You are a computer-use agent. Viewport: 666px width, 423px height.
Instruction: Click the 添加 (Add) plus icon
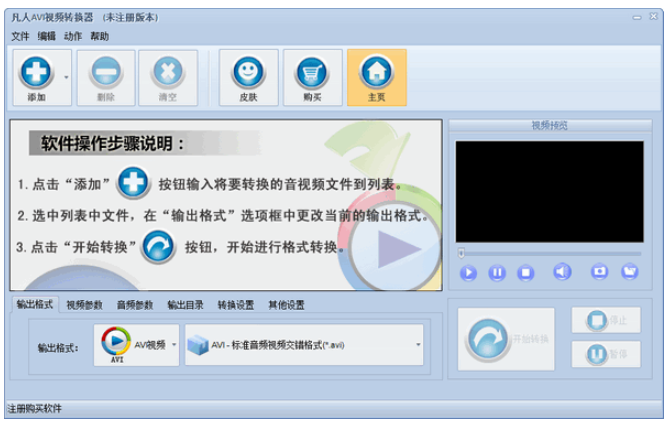36,72
